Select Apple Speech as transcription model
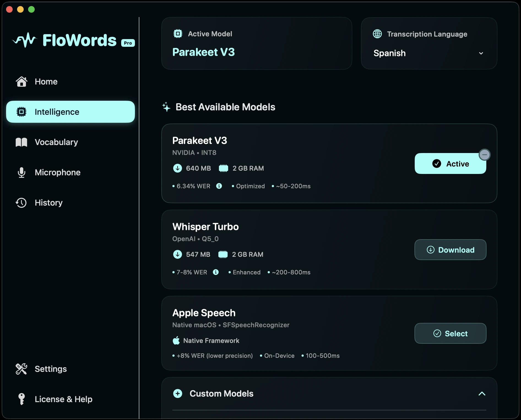Viewport: 521px width, 420px height. click(451, 333)
